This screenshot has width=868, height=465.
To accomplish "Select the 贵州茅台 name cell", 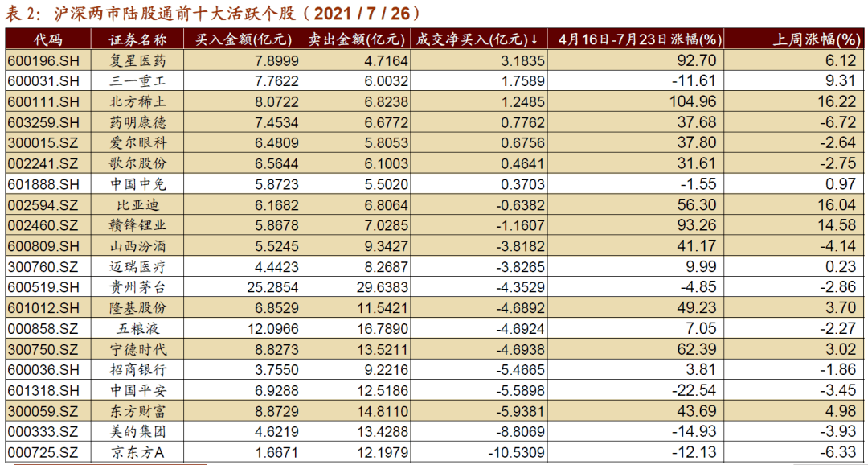I will [138, 287].
